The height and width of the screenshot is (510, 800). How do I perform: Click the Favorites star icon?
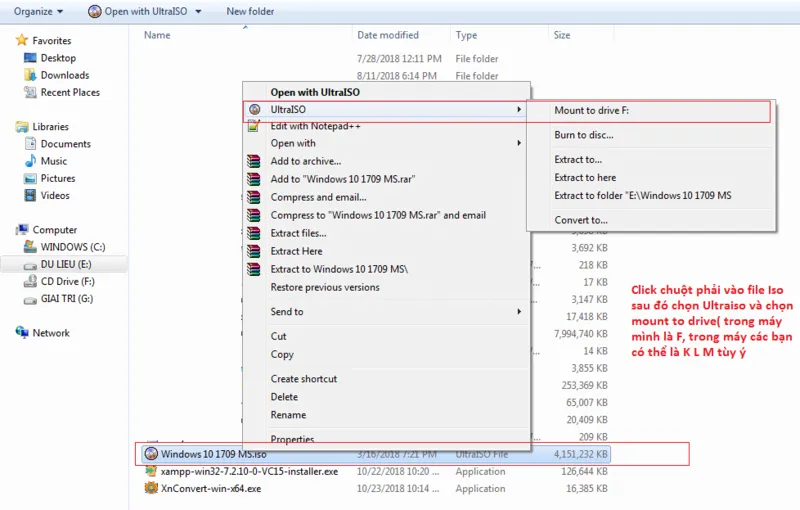click(x=21, y=40)
